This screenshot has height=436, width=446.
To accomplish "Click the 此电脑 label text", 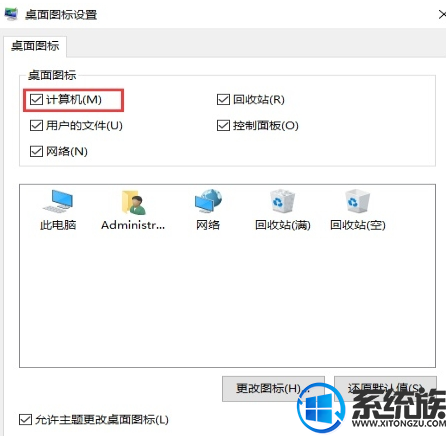I will (58, 225).
